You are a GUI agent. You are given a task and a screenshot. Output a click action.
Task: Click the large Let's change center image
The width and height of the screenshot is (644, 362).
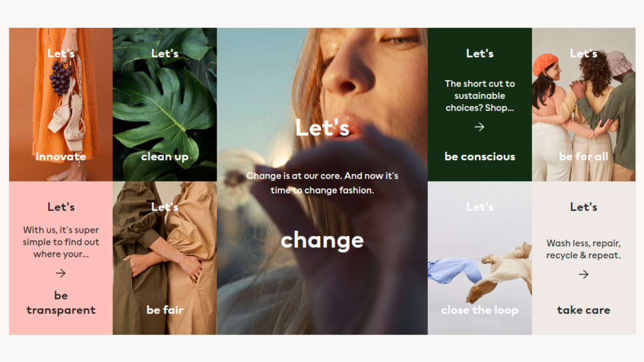click(322, 181)
